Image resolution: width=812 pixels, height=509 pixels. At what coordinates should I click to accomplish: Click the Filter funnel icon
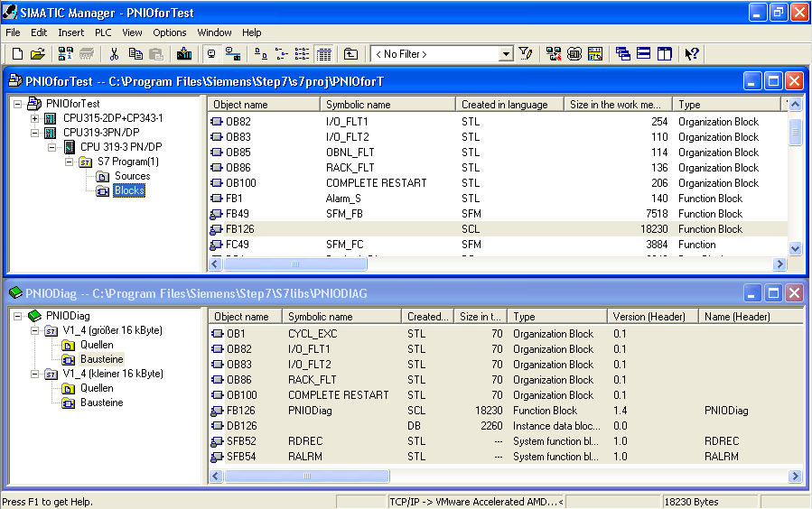(x=526, y=54)
